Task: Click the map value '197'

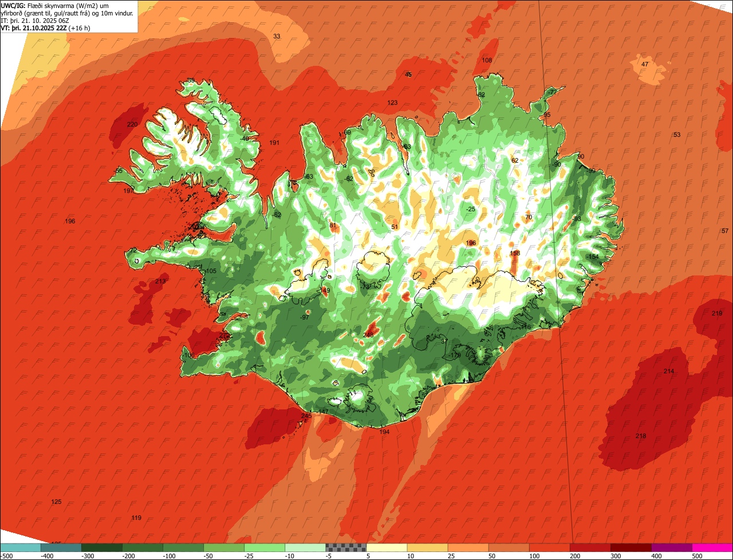Action: [129, 191]
